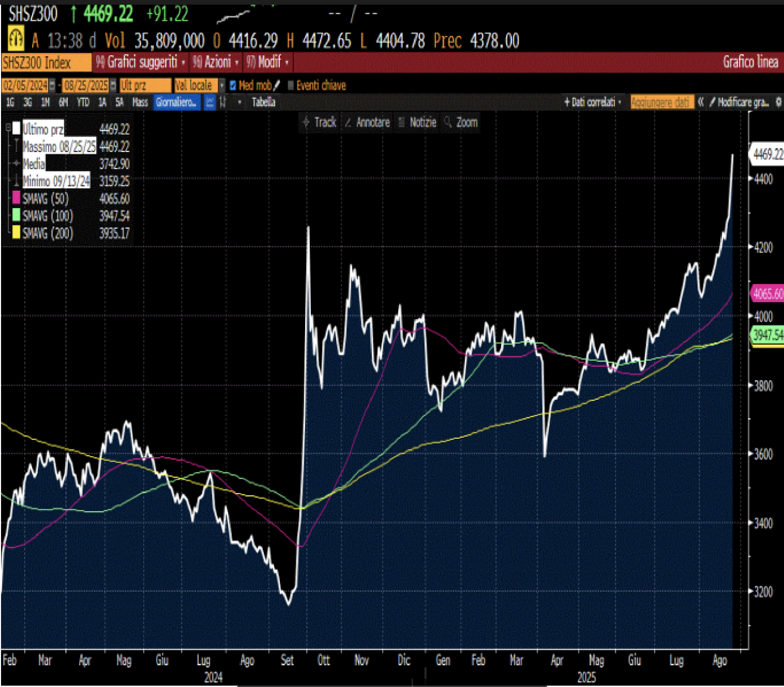Collapse panel with the double-chevron icon
Image resolution: width=784 pixels, height=687 pixels.
[x=701, y=102]
